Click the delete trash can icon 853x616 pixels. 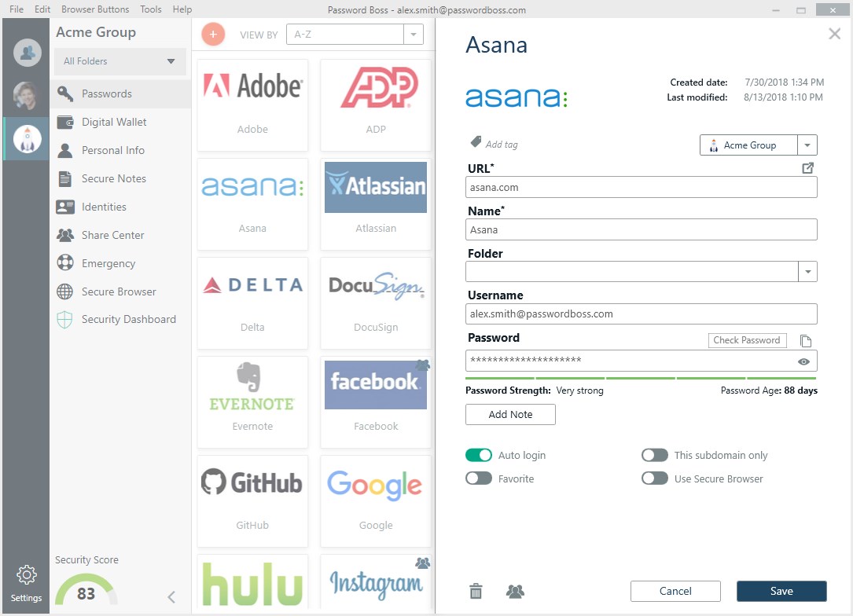coord(476,591)
